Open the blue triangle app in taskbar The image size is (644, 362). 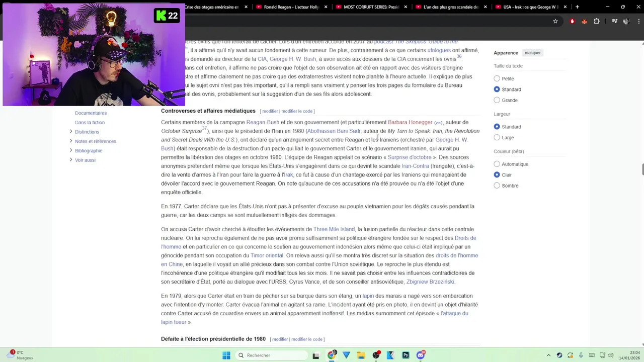[346, 355]
